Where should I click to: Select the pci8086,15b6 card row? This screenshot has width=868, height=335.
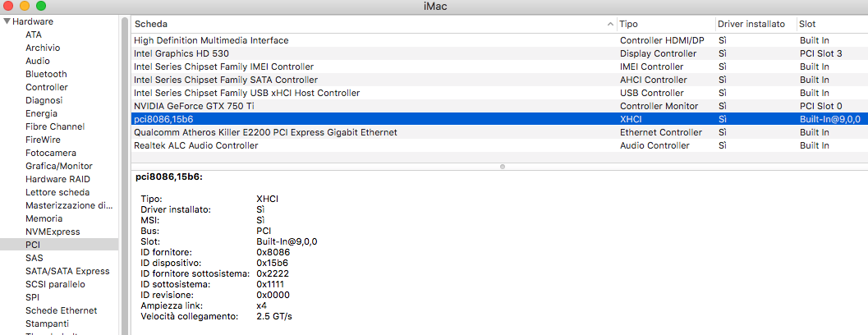(x=499, y=119)
